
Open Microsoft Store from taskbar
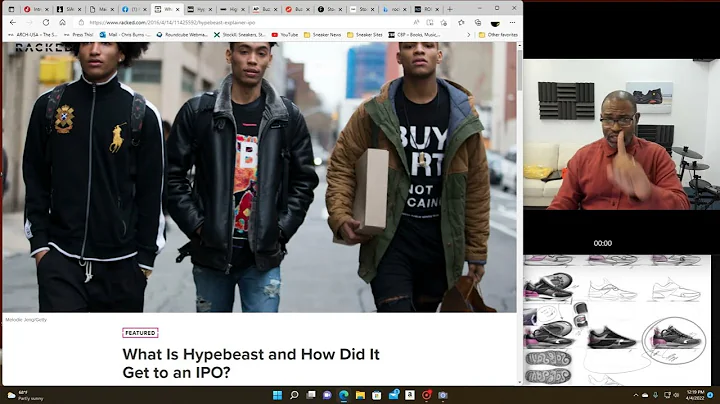click(377, 395)
